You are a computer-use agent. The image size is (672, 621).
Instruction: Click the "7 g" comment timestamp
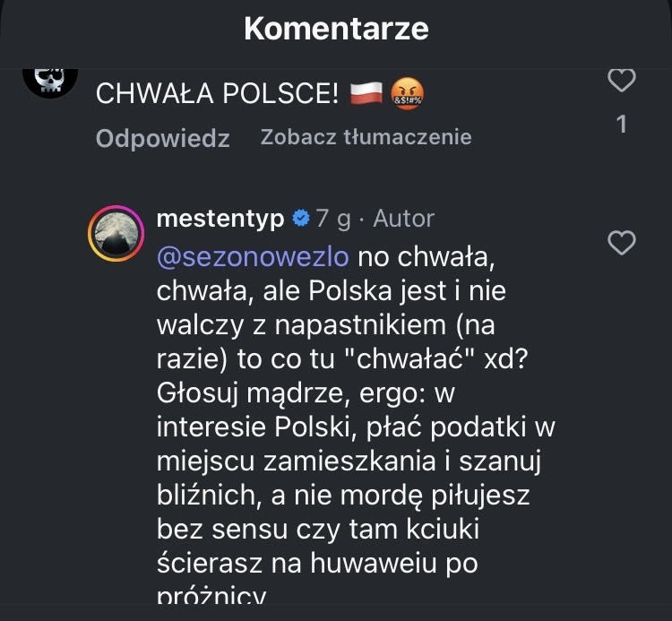click(332, 218)
